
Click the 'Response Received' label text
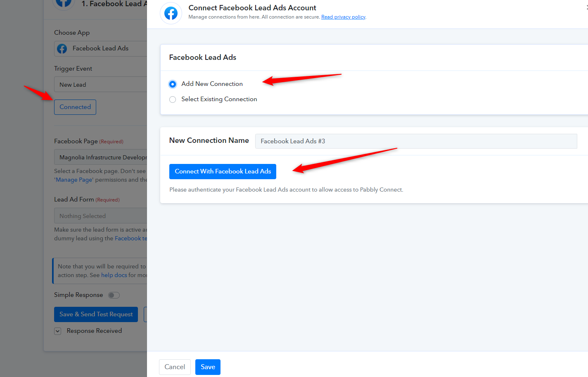(94, 331)
